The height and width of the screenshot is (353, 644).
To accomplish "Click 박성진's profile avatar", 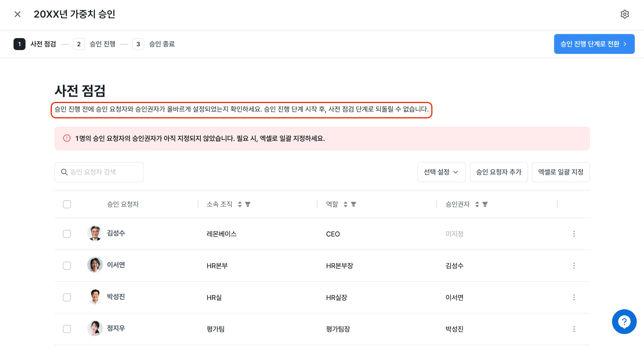I will [95, 297].
